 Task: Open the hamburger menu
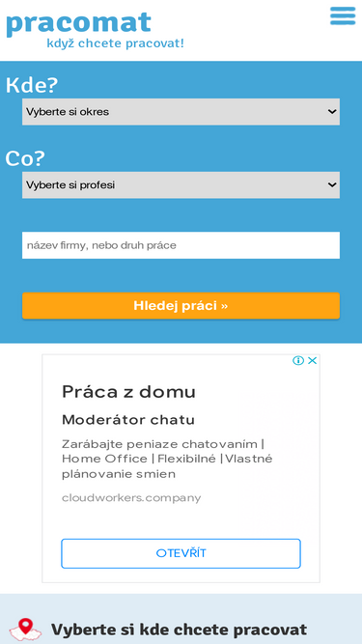pos(343,16)
